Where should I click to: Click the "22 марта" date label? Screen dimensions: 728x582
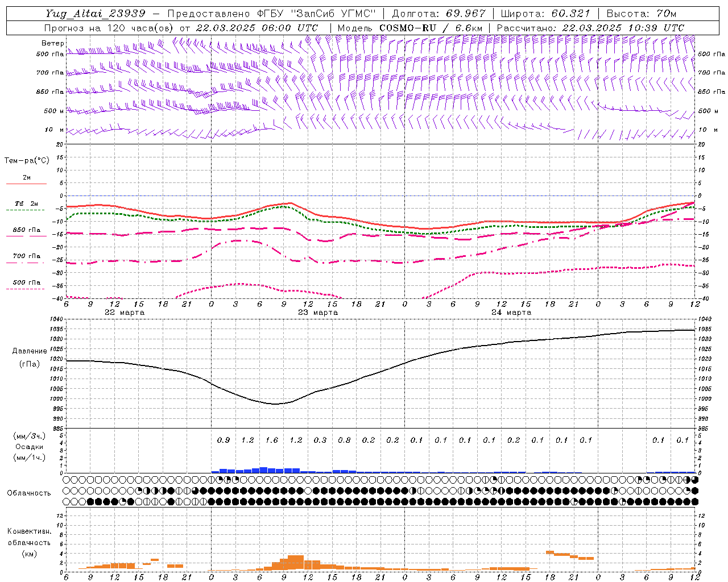click(x=125, y=313)
